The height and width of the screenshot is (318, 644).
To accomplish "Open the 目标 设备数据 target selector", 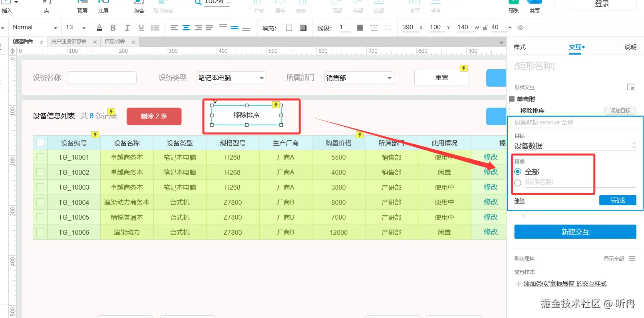I will tap(575, 146).
